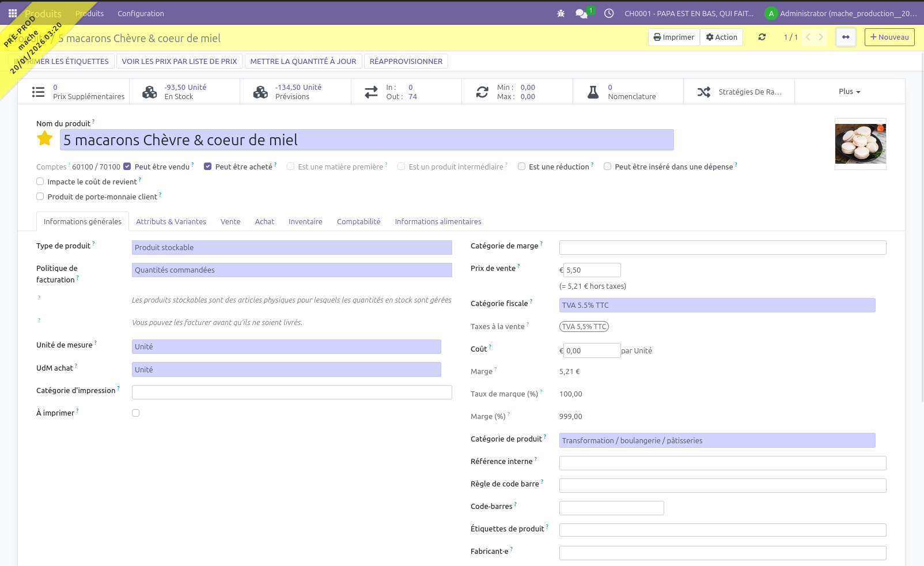Click the debug bug icon

coord(561,13)
